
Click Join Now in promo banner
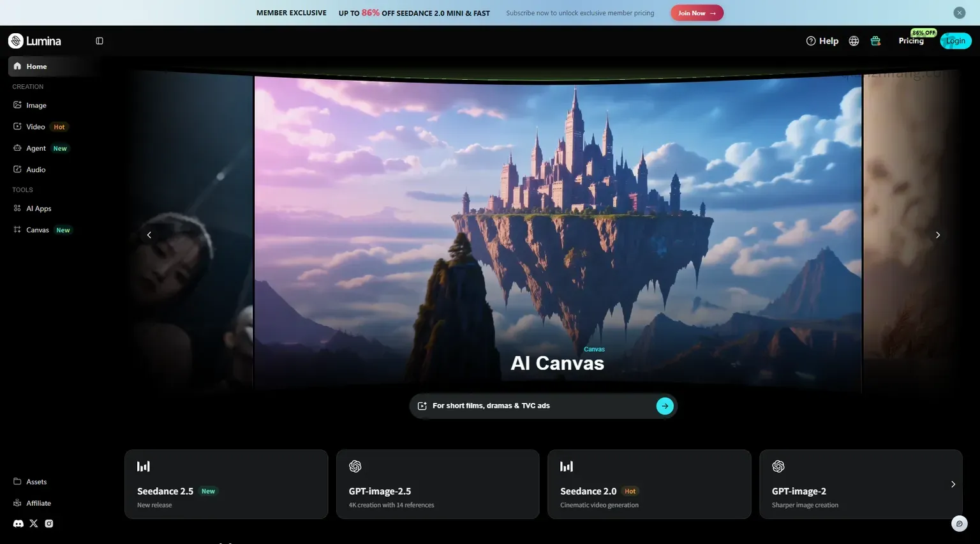[x=697, y=13]
